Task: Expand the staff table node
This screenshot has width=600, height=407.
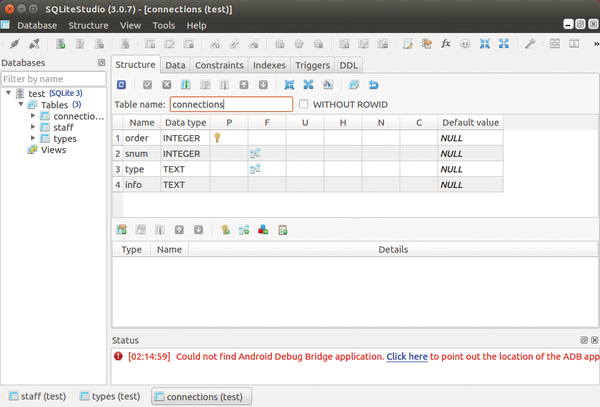Action: pos(32,127)
